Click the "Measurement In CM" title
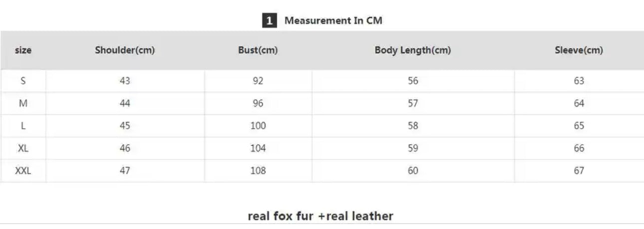The image size is (644, 229). click(333, 21)
